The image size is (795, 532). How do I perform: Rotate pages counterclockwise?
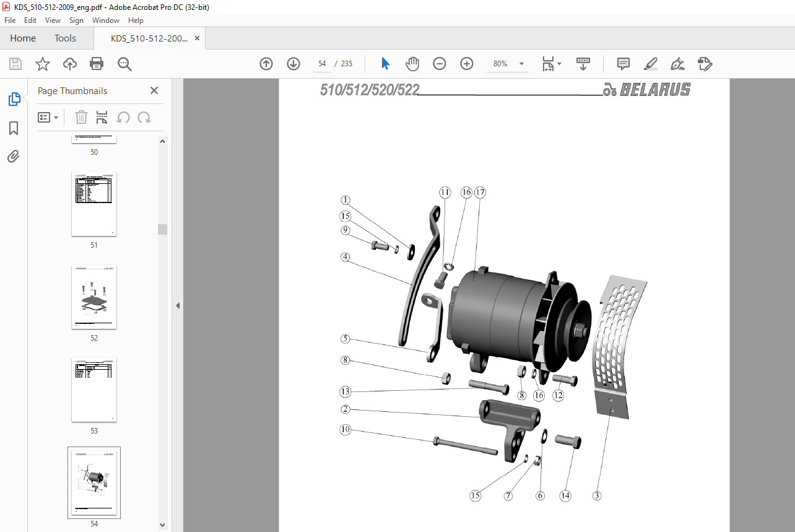123,117
